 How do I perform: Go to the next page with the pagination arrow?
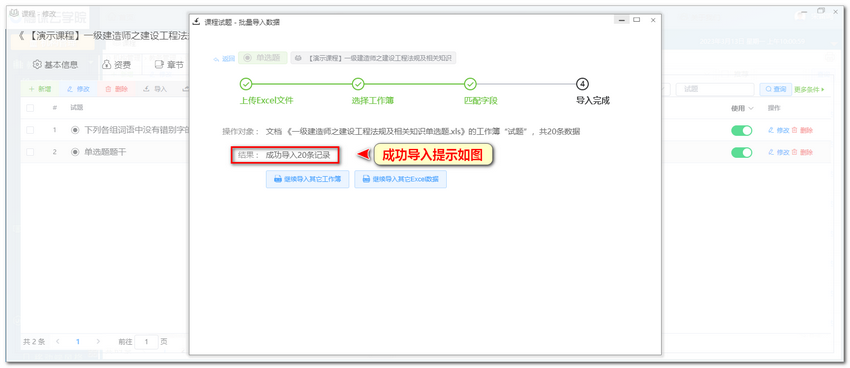[98, 341]
